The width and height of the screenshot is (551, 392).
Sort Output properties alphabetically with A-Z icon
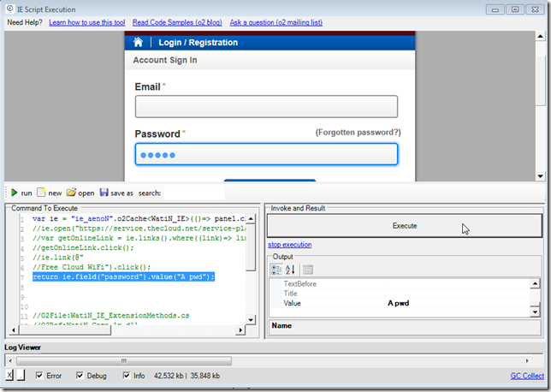290,270
